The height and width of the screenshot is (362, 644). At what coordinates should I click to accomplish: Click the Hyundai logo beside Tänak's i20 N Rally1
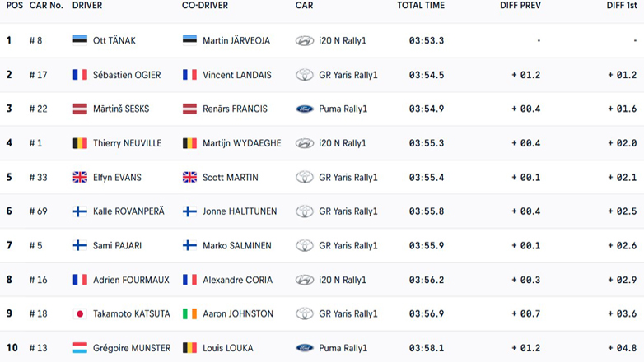(x=305, y=40)
